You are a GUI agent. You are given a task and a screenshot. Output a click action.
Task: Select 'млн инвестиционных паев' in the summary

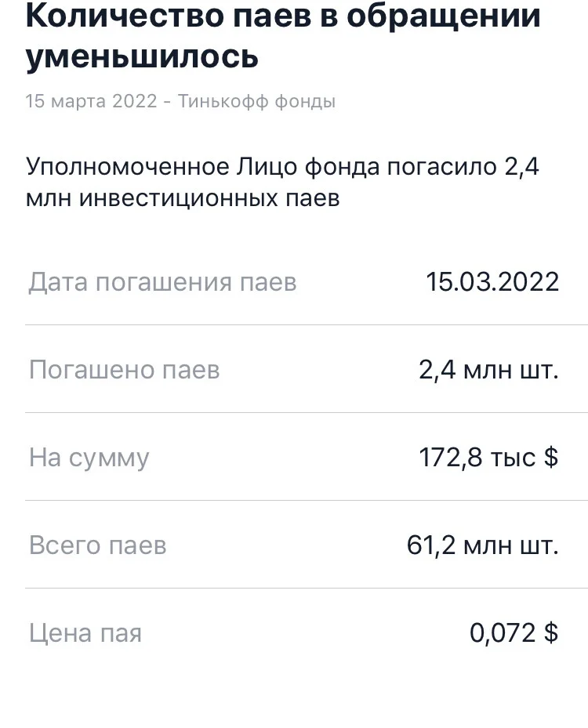[x=183, y=198]
